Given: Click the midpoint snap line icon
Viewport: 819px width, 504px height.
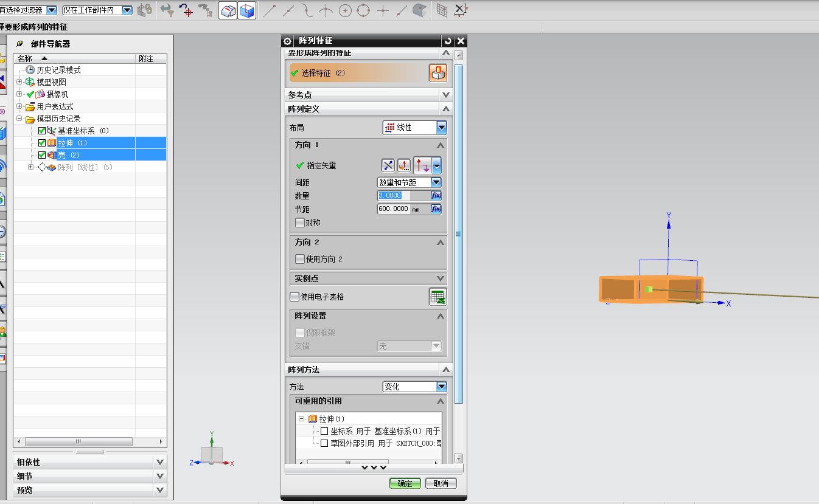Looking at the screenshot, I should pos(288,10).
